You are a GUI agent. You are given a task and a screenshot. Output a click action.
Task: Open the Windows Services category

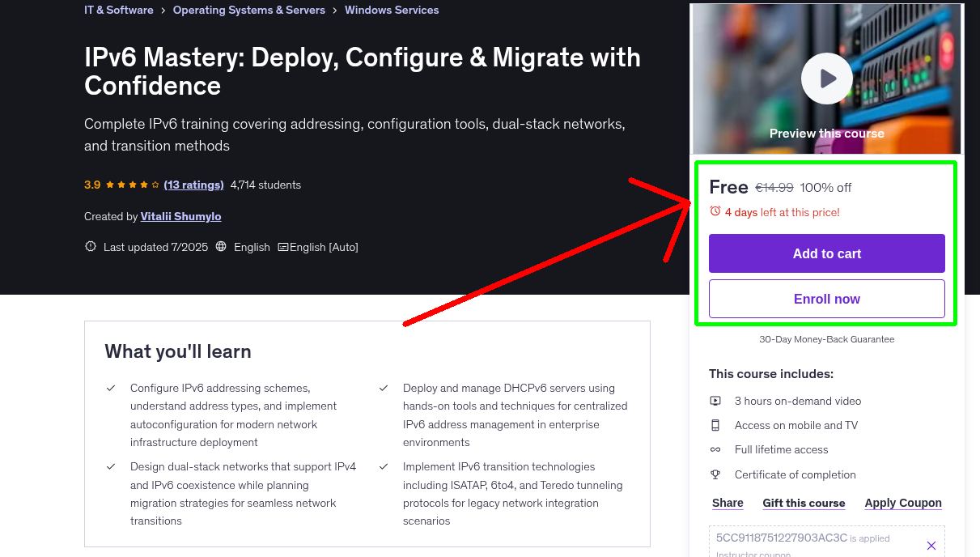[x=392, y=10]
